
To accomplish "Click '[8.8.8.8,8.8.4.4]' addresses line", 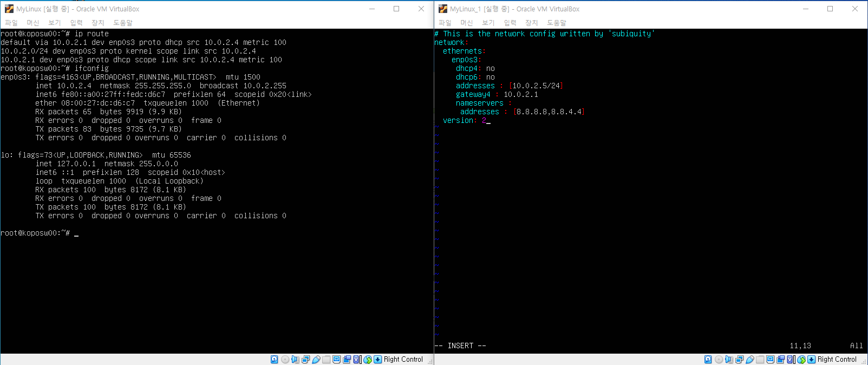I will 523,112.
